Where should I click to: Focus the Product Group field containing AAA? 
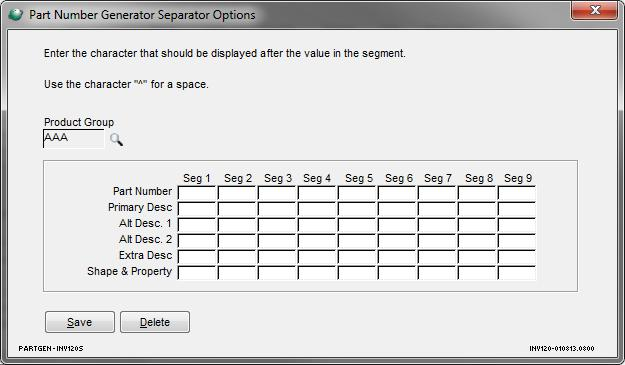point(74,138)
